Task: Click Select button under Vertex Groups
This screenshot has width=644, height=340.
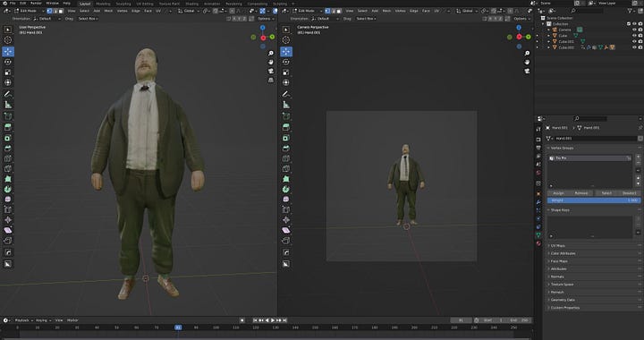Action: 606,193
